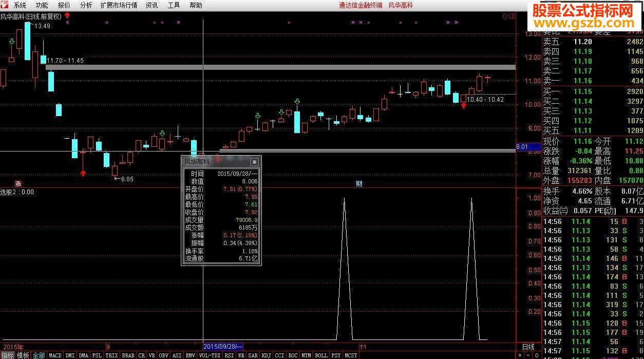The width and height of the screenshot is (644, 359).
Task: Click the 买五 price 11.11
Action: [x=583, y=130]
